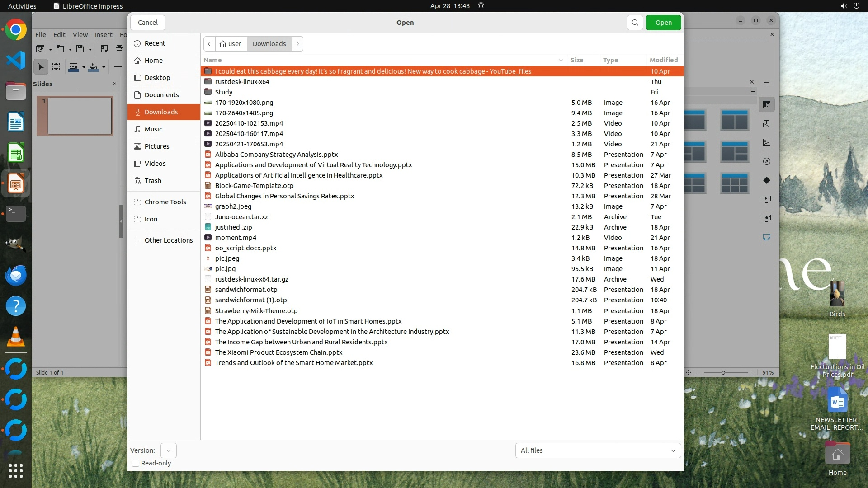This screenshot has width=868, height=488.
Task: Expand the Version dropdown
Action: (x=168, y=450)
